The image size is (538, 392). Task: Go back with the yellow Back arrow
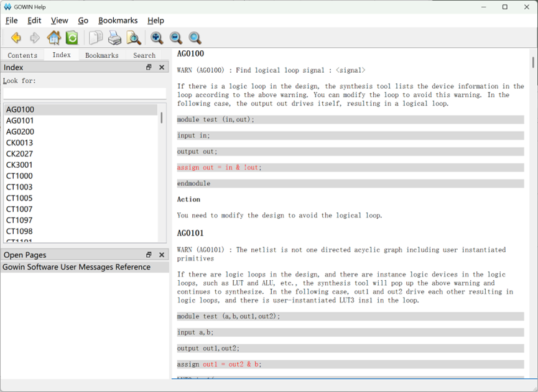pyautogui.click(x=16, y=38)
